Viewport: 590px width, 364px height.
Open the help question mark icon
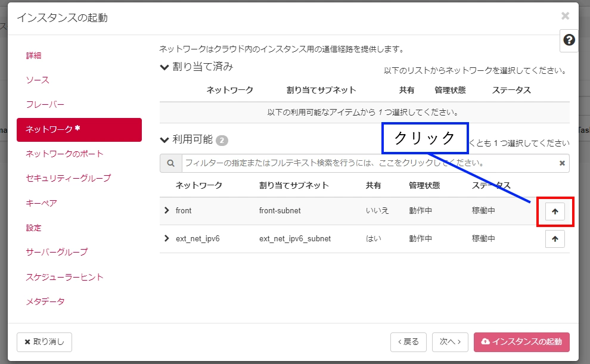569,41
